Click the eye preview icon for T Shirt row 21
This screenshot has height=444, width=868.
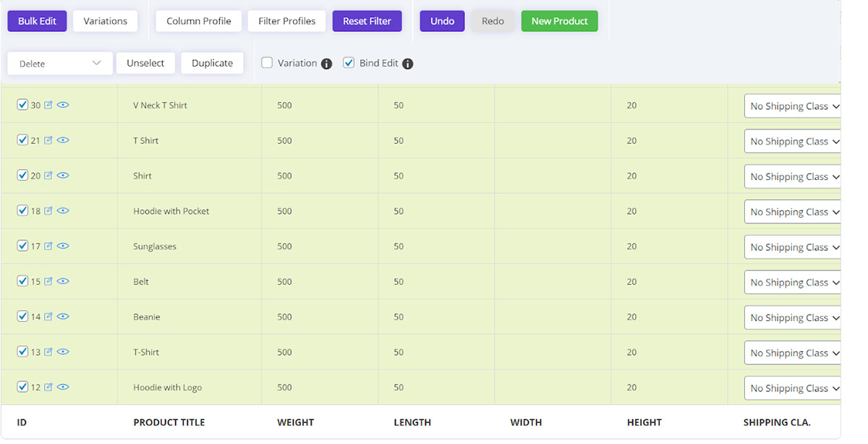pos(63,140)
